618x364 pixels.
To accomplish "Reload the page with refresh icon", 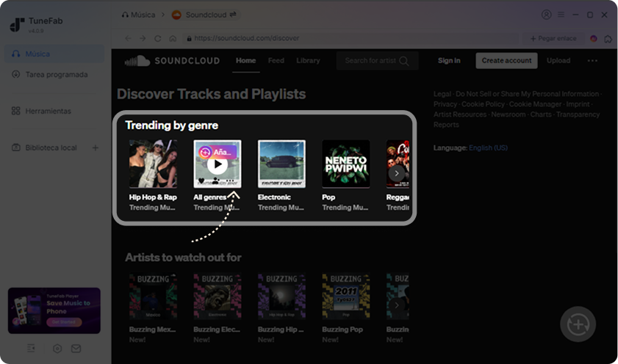I will tap(158, 38).
